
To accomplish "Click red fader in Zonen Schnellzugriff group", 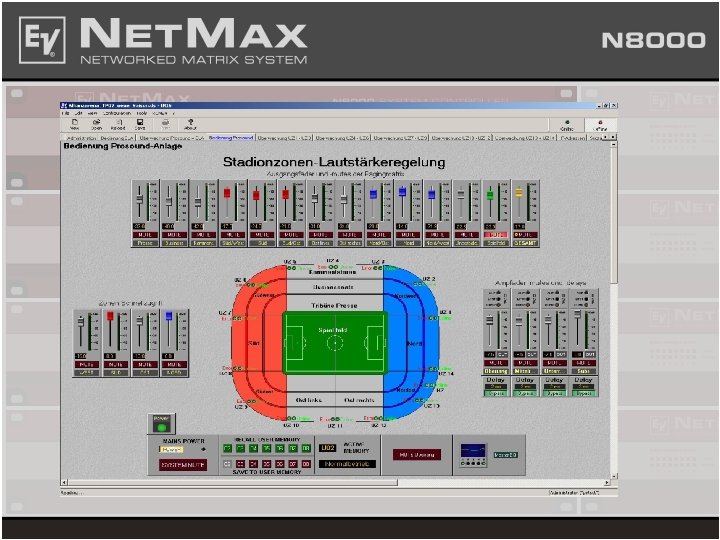I will (110, 316).
